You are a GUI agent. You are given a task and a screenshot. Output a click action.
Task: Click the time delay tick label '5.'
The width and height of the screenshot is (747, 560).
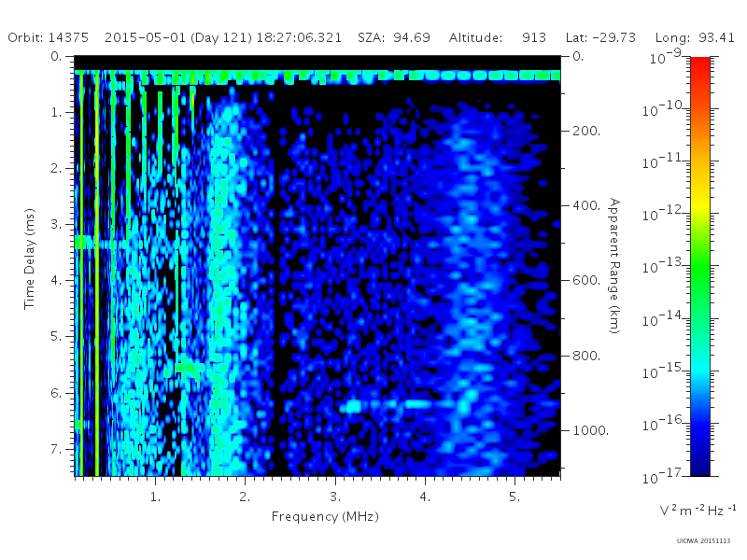(56, 337)
